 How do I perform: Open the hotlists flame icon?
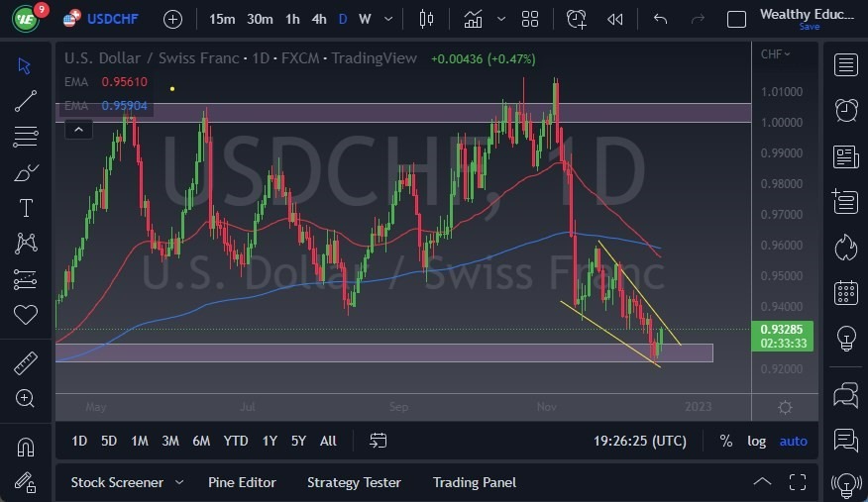click(846, 248)
